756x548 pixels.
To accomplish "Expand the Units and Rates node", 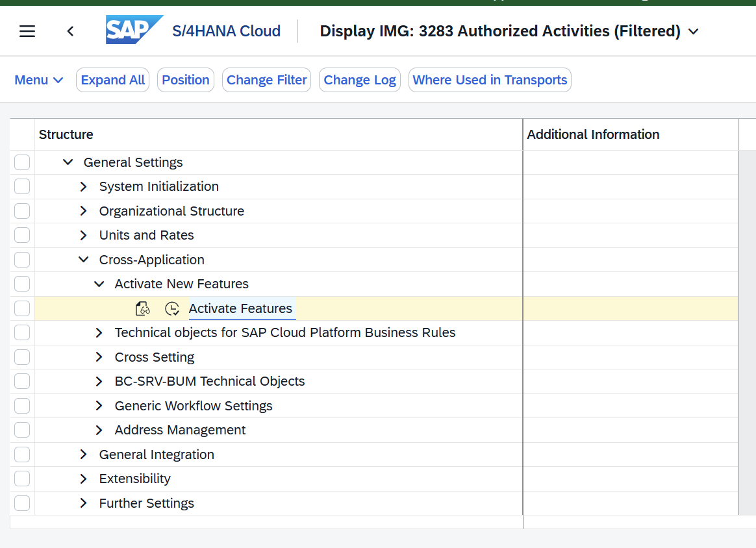I will (x=83, y=235).
